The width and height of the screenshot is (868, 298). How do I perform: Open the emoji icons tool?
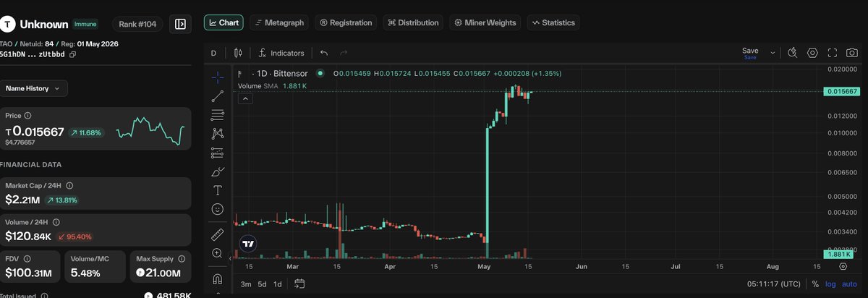pos(217,209)
